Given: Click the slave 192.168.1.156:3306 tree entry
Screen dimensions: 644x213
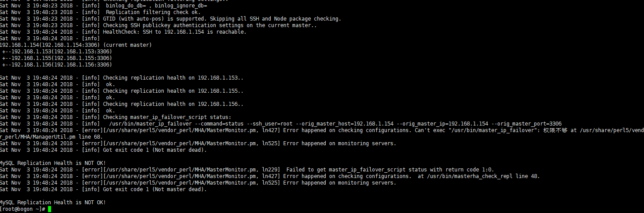Looking at the screenshot, I should [x=57, y=65].
